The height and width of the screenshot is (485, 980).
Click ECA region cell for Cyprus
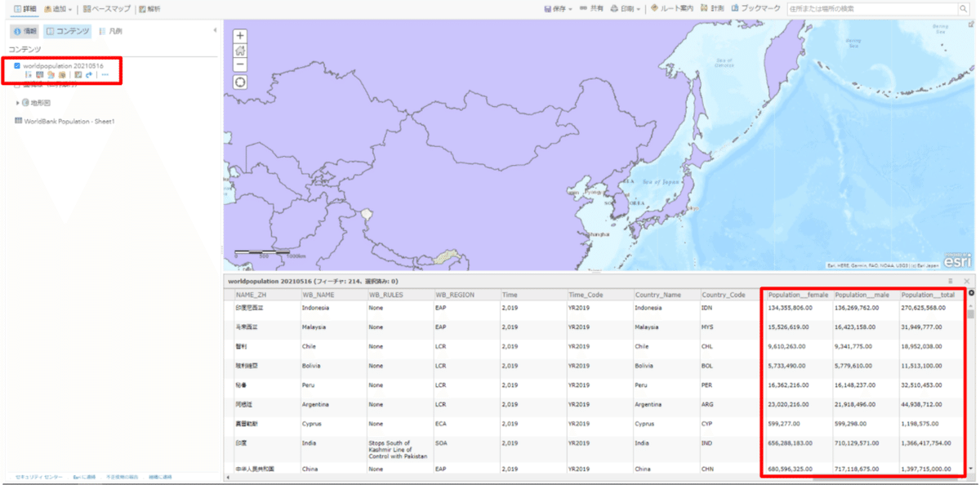[x=440, y=423]
